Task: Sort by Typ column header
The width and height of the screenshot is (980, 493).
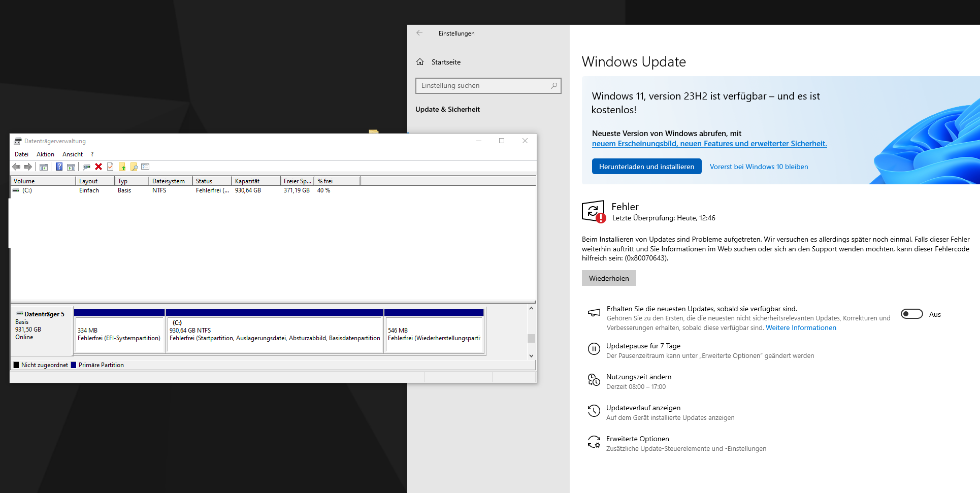Action: (132, 181)
